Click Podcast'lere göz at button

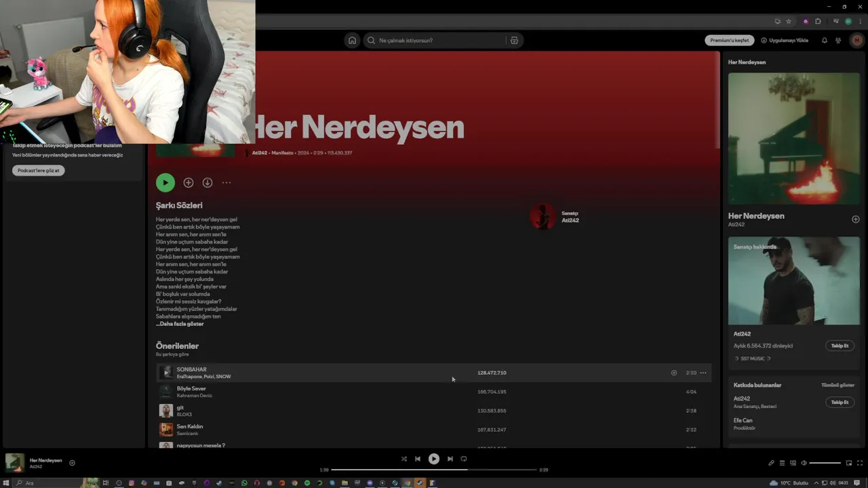click(39, 171)
